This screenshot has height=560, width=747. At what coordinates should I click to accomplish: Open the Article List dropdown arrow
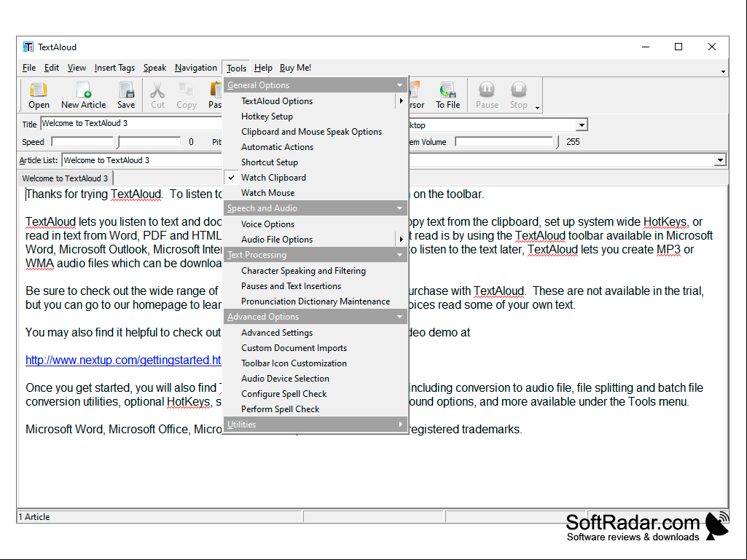(x=720, y=160)
